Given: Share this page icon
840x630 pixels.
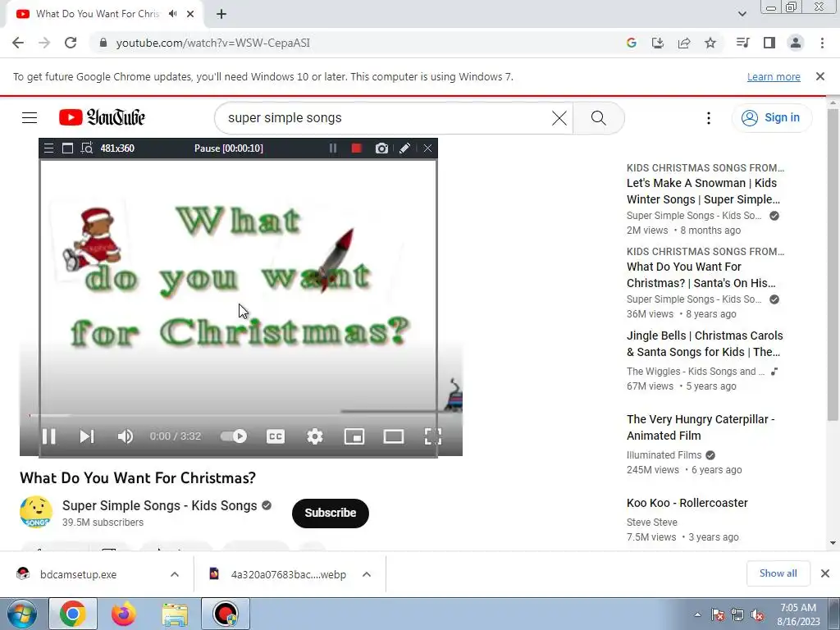Looking at the screenshot, I should (684, 43).
